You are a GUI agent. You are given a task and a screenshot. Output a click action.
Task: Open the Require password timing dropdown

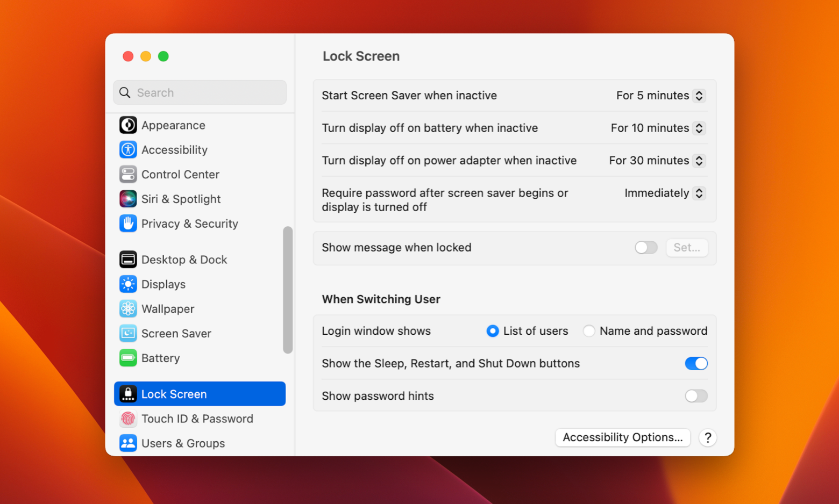(699, 193)
